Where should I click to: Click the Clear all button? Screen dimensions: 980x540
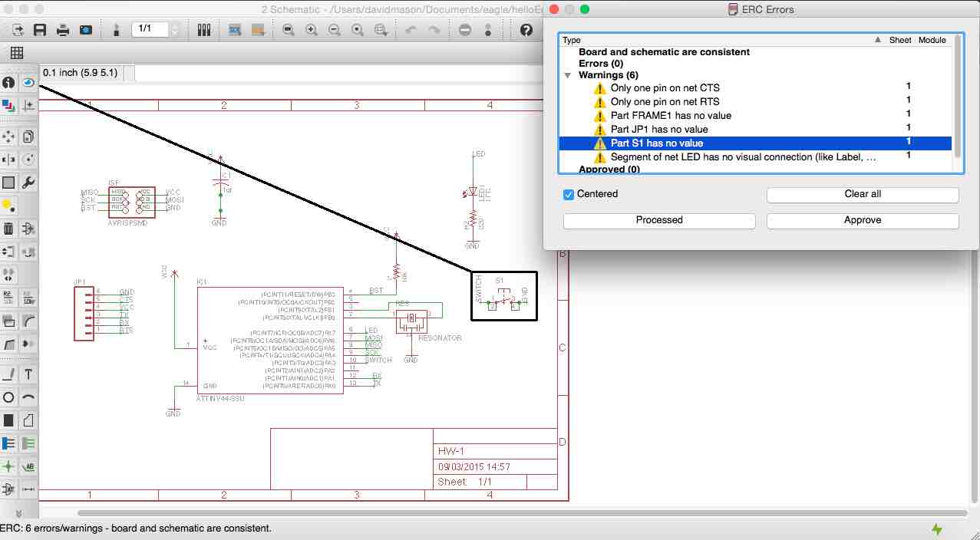[x=863, y=194]
